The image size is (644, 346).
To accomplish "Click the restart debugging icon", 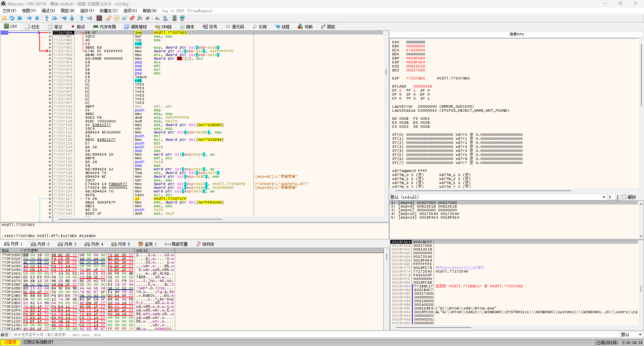I will point(12,18).
